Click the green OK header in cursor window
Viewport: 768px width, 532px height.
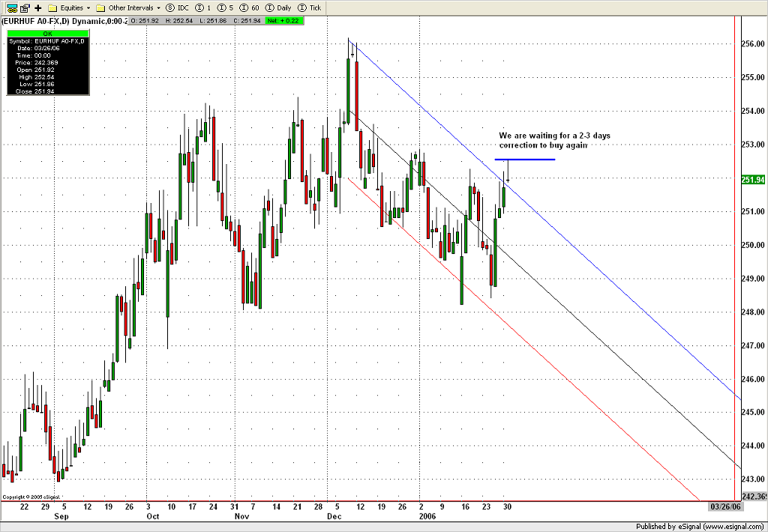pyautogui.click(x=47, y=33)
